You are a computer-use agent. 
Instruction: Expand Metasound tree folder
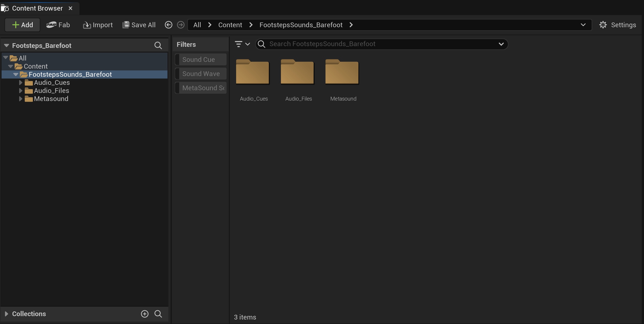coord(21,99)
